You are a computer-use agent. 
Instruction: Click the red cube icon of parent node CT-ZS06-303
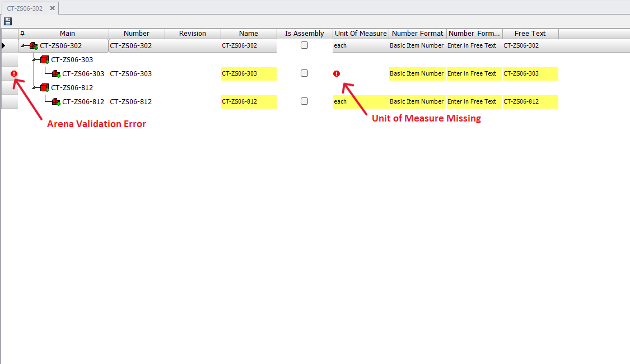[45, 60]
